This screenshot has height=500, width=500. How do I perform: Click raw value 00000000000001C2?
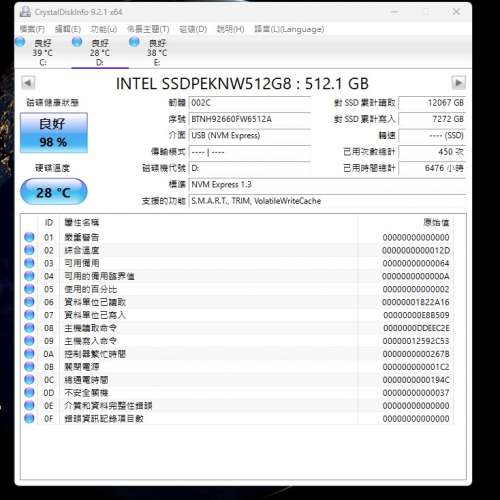click(416, 367)
